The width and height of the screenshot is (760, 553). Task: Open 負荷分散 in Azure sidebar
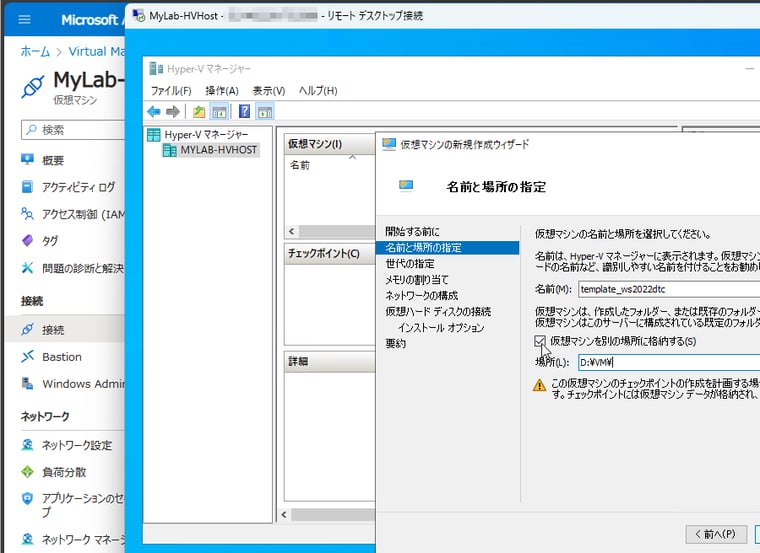click(64, 472)
